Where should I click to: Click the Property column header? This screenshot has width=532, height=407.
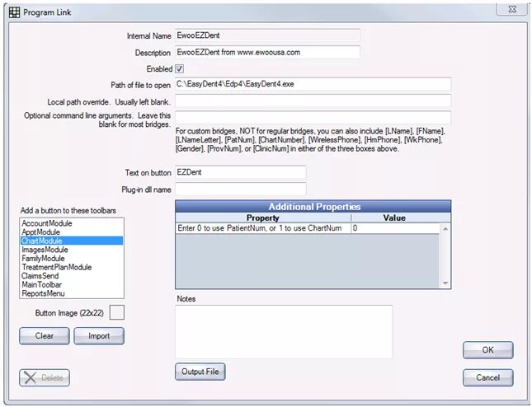(x=263, y=218)
